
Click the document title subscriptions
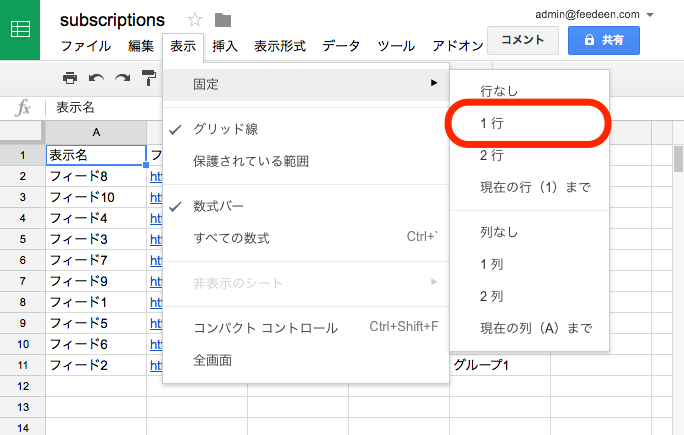pyautogui.click(x=112, y=20)
